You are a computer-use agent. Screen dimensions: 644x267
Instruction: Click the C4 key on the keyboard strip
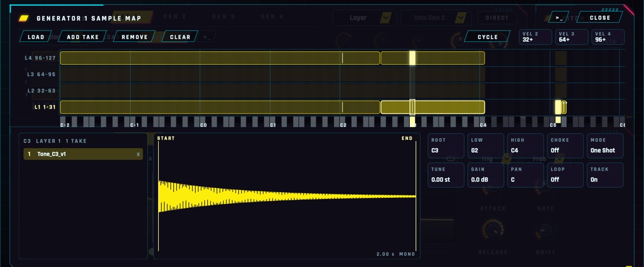click(x=482, y=122)
